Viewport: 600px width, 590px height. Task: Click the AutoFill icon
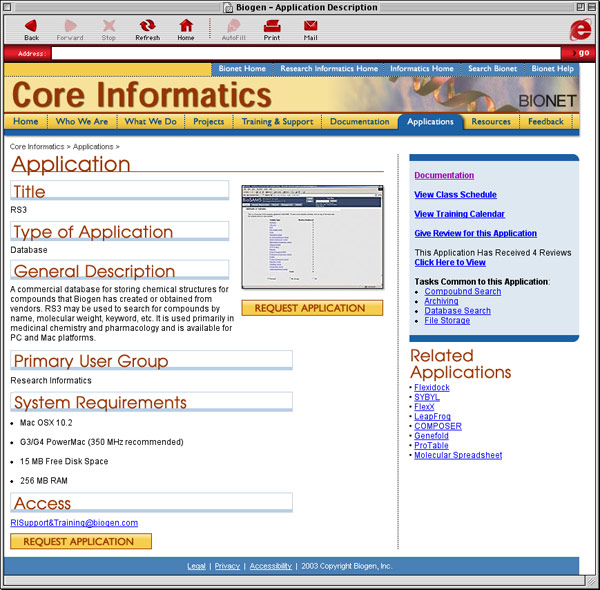pyautogui.click(x=233, y=26)
